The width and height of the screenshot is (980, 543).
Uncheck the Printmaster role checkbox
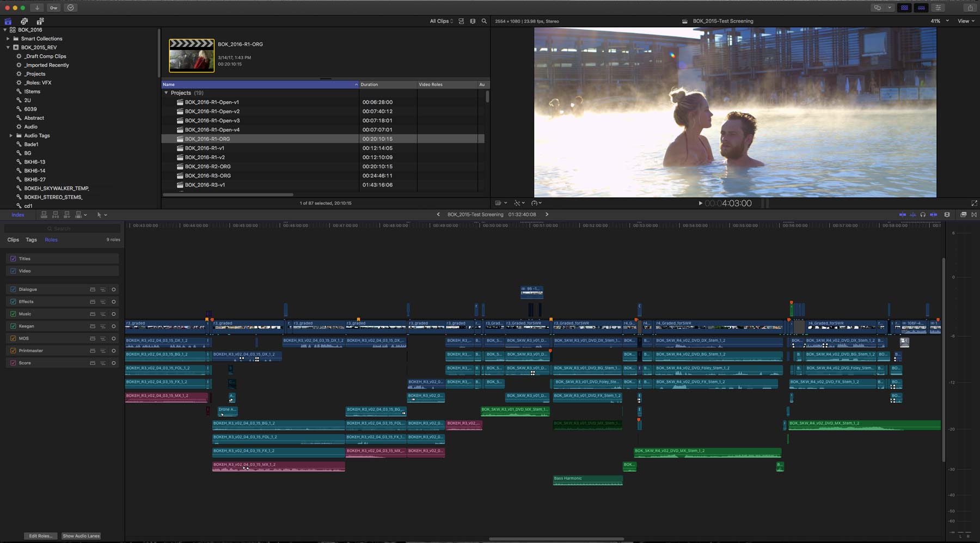click(13, 351)
